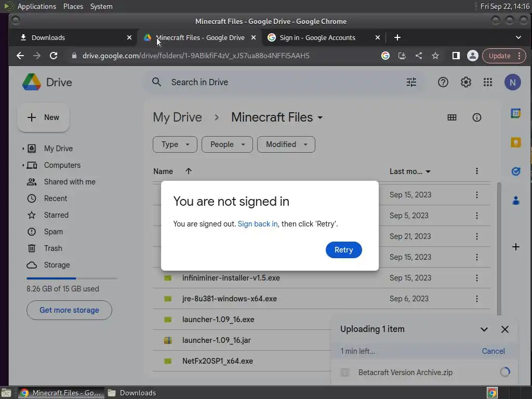Open Chrome profile icon
532x399 pixels.
(x=472, y=56)
